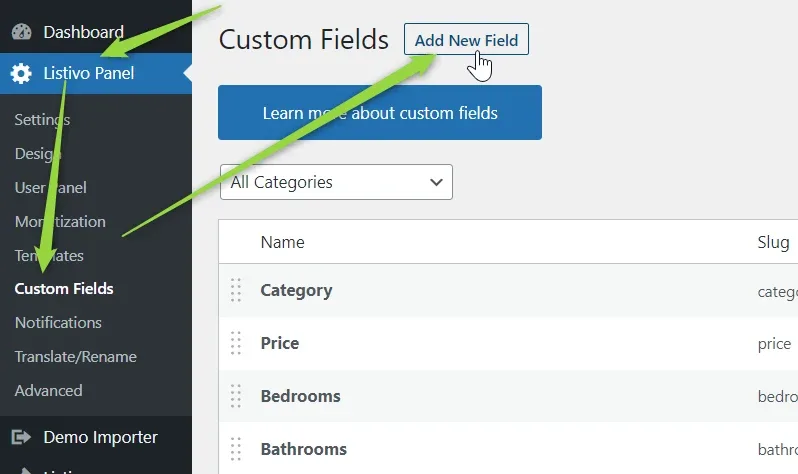798x474 pixels.
Task: Click Add New Field button
Action: [466, 39]
